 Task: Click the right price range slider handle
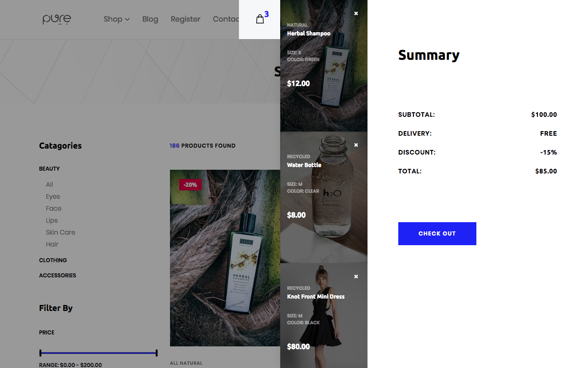157,353
